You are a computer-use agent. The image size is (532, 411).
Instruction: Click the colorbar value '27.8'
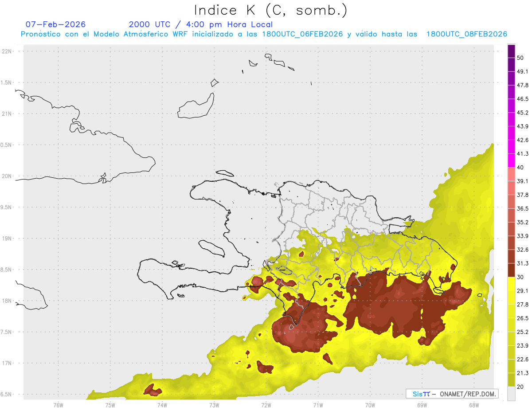(x=523, y=305)
